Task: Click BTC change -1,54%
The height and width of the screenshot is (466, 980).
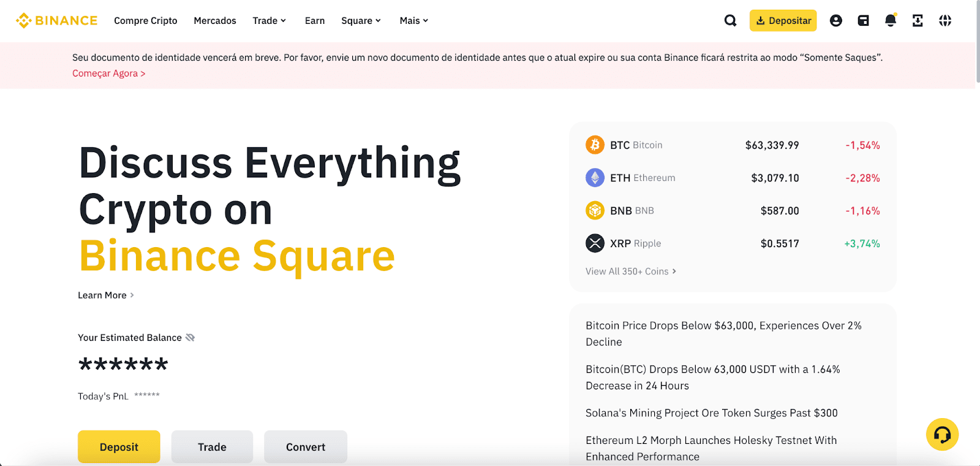Action: (x=862, y=145)
